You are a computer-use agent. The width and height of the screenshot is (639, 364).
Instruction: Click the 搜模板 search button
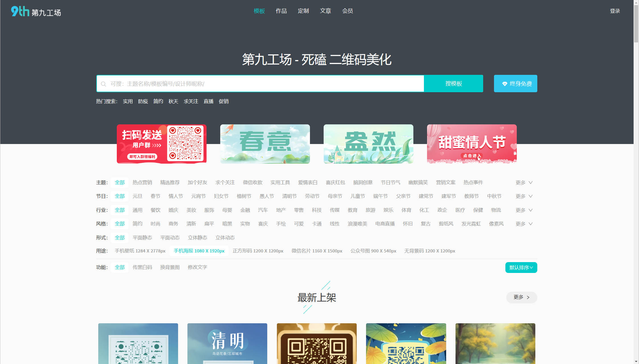[453, 84]
